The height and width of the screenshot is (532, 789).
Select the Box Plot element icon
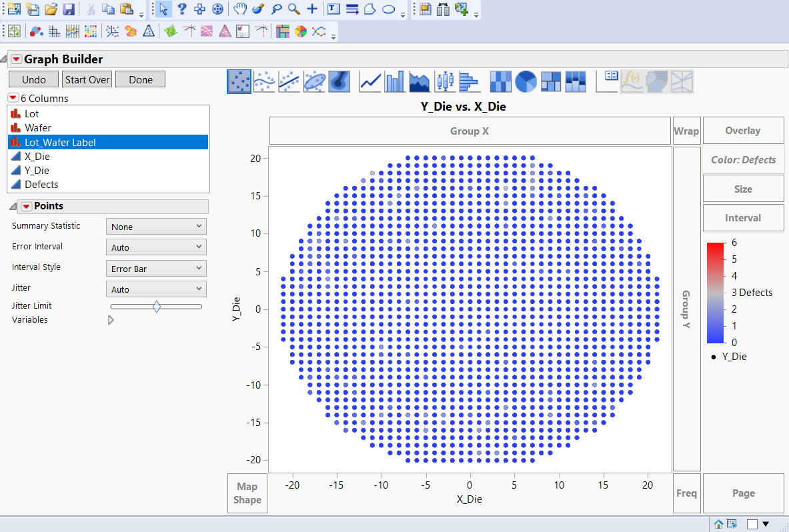coord(445,81)
